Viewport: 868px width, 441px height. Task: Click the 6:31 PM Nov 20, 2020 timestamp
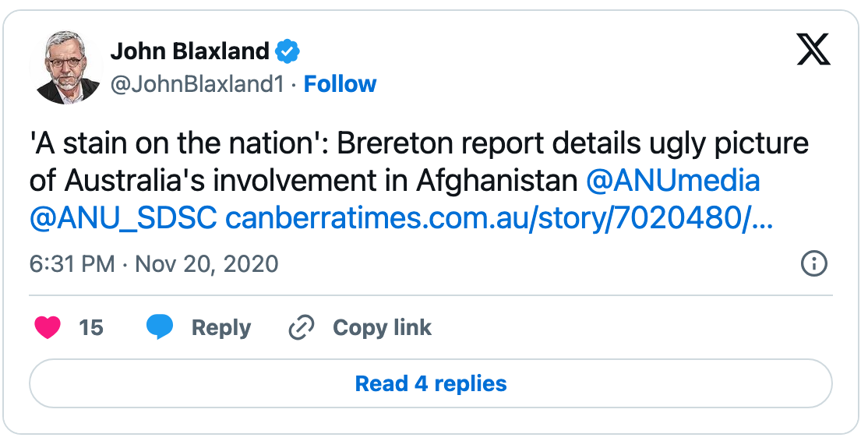153,264
